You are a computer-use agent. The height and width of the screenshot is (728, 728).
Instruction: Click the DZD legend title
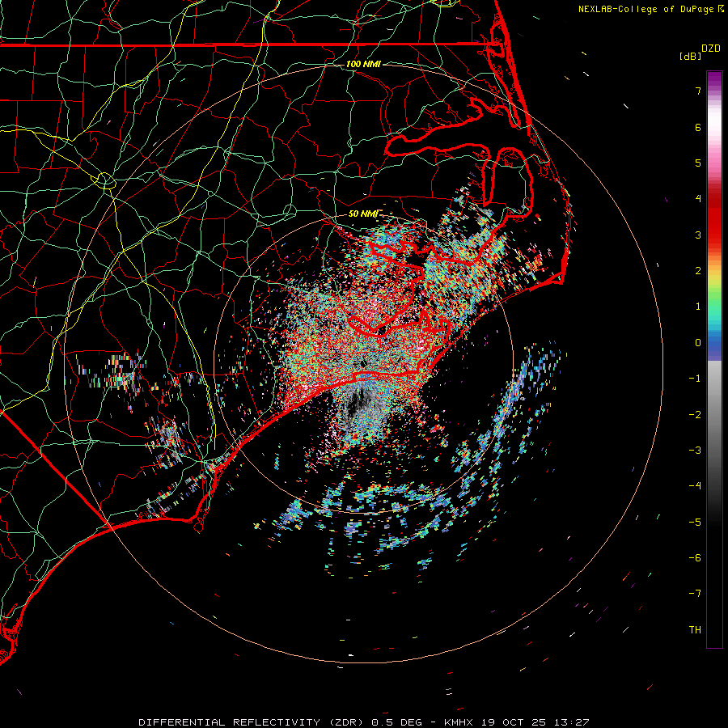pos(711,49)
